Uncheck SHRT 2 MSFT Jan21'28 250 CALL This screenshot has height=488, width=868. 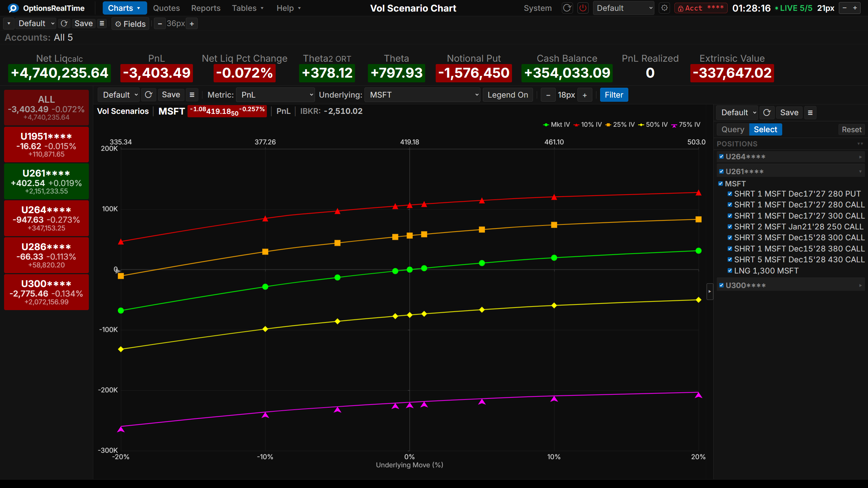(730, 227)
